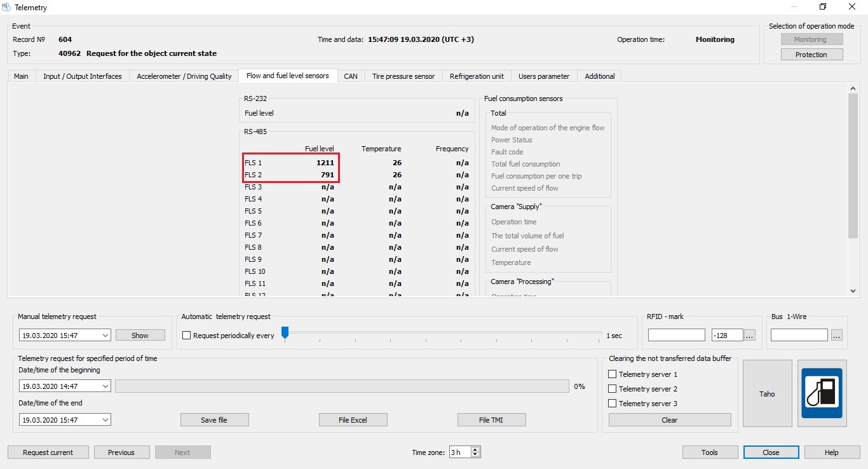The height and width of the screenshot is (469, 868).
Task: Enable "Request periodically every" option
Action: pos(186,336)
